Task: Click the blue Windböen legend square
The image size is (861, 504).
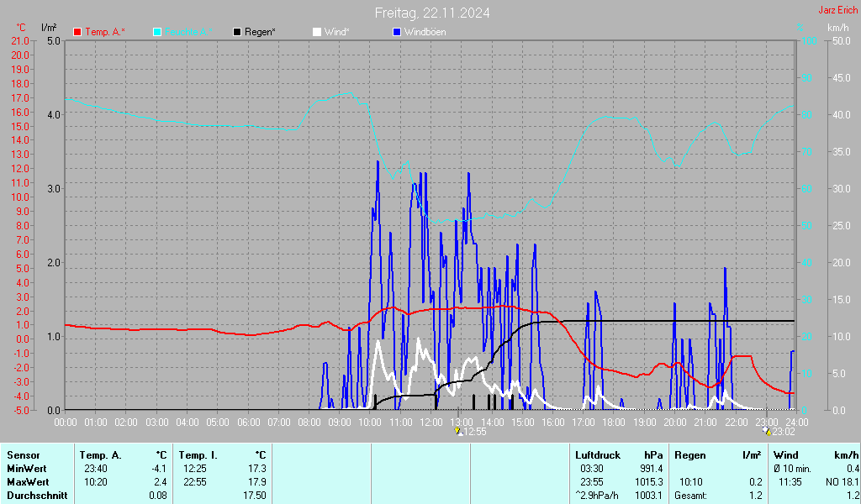Action: coord(397,32)
